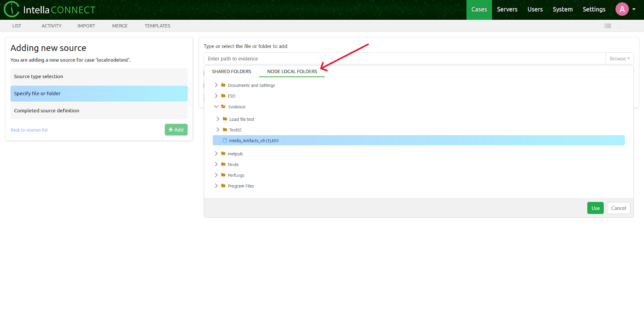Image resolution: width=644 pixels, height=322 pixels.
Task: Select the Source type selection step
Action: point(99,76)
